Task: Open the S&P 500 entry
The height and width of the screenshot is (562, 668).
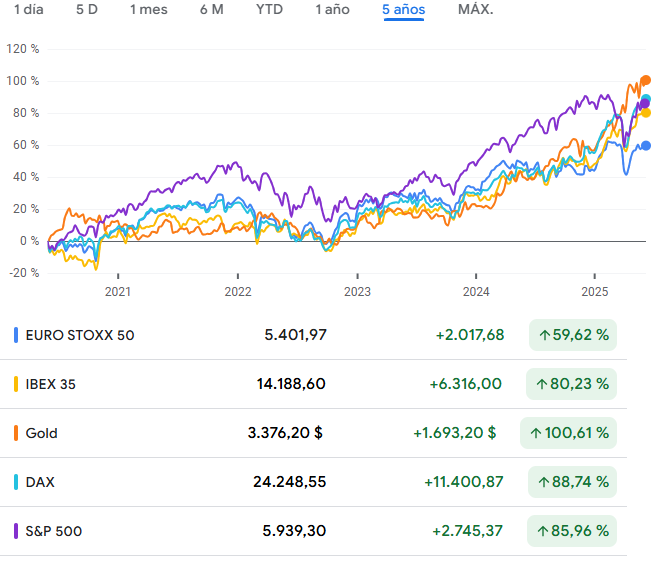Action: pyautogui.click(x=54, y=531)
